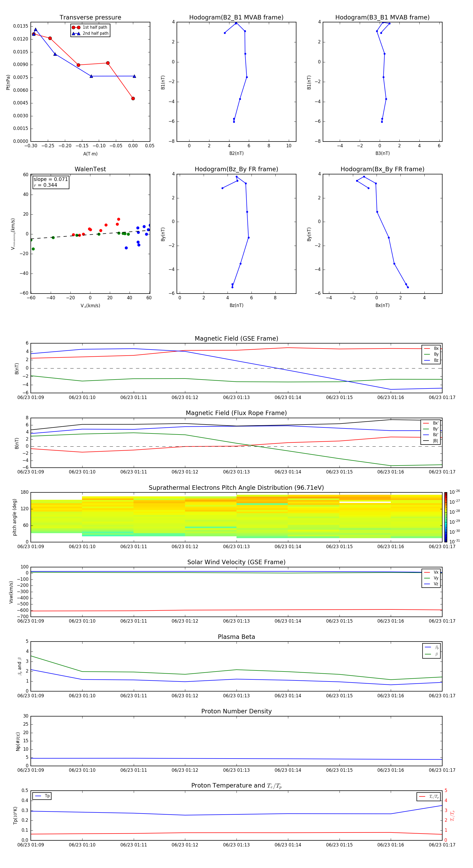The image size is (473, 868).
Task: Click the dashed fit line in WalenTest plot
Action: [x=90, y=235]
